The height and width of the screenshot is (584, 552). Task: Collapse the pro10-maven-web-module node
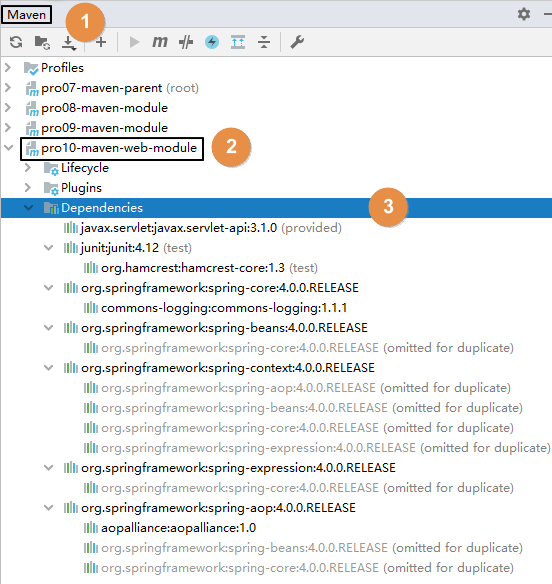[x=9, y=148]
